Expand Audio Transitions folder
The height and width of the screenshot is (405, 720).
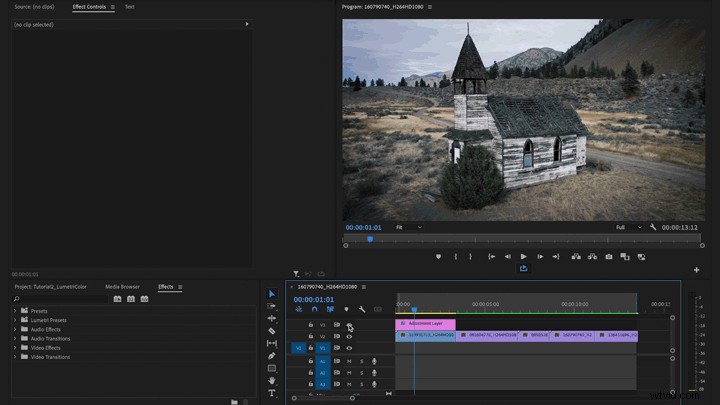(x=15, y=338)
